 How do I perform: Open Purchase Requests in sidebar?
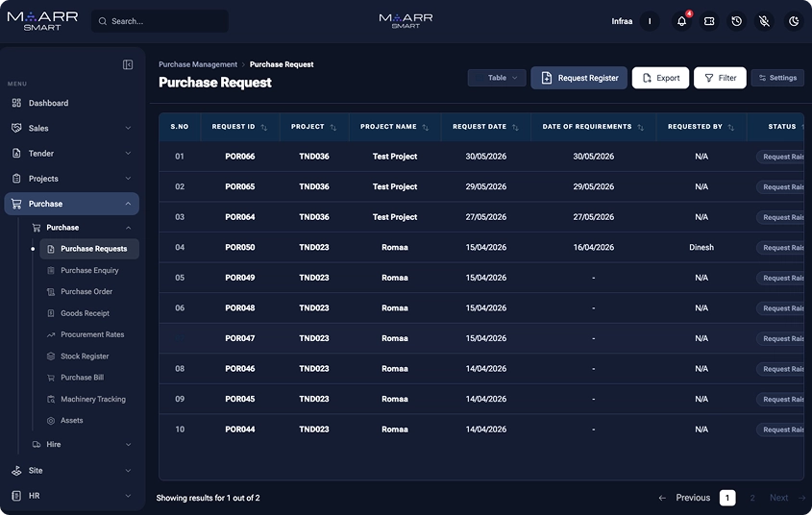[x=89, y=249]
